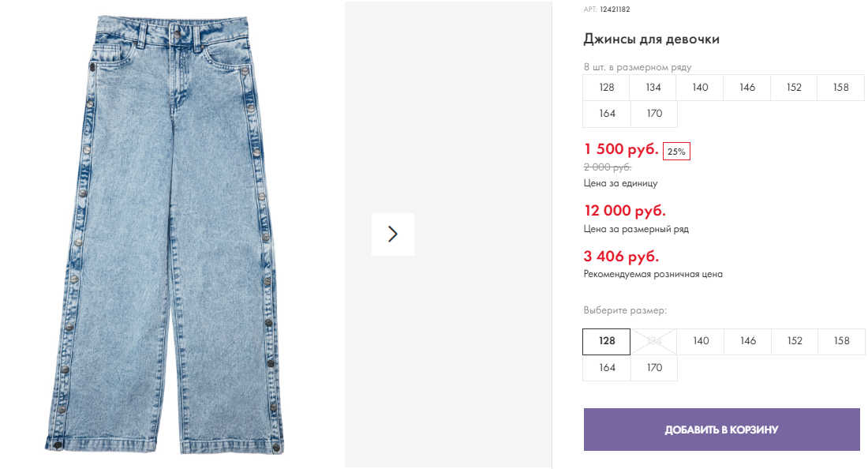Viewport: 868px width, 469px height.
Task: Select size 164 in the size selector
Action: [607, 367]
